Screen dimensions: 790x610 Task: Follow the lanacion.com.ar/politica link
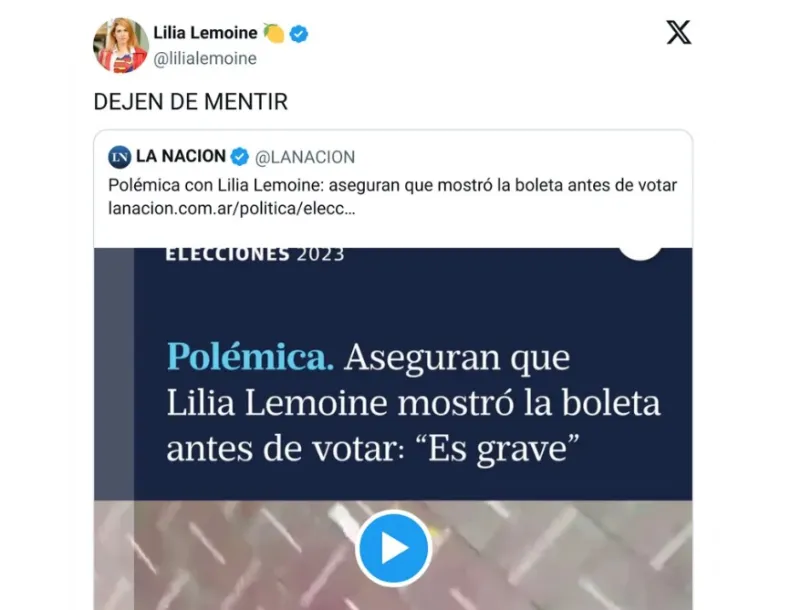tap(232, 209)
